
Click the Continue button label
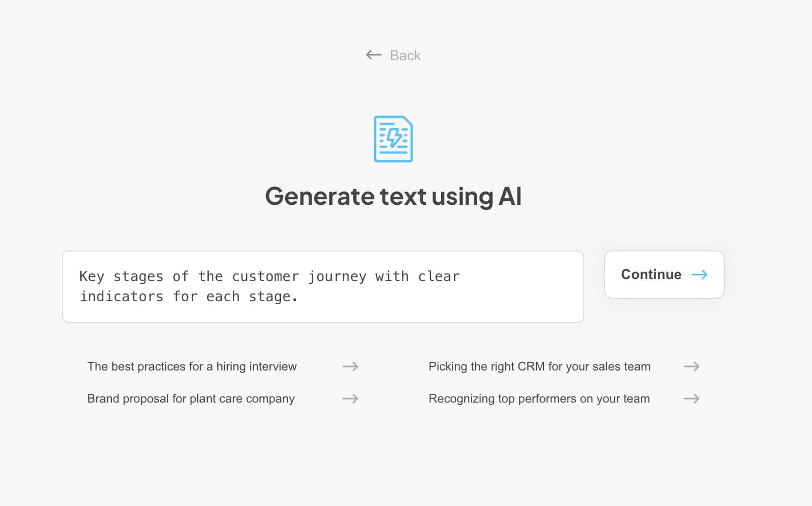[x=651, y=275]
